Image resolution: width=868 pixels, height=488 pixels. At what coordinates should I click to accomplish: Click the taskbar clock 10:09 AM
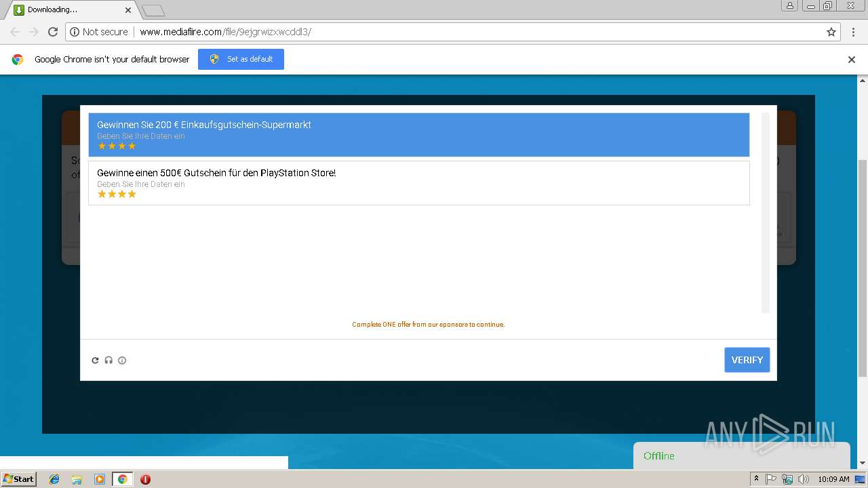coord(833,479)
